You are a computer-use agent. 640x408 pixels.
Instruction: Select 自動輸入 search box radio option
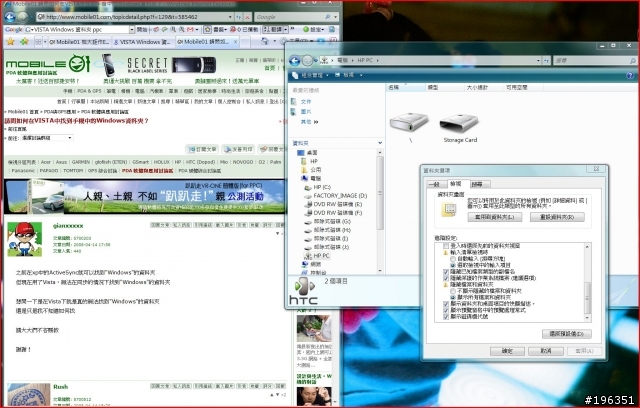coord(453,259)
